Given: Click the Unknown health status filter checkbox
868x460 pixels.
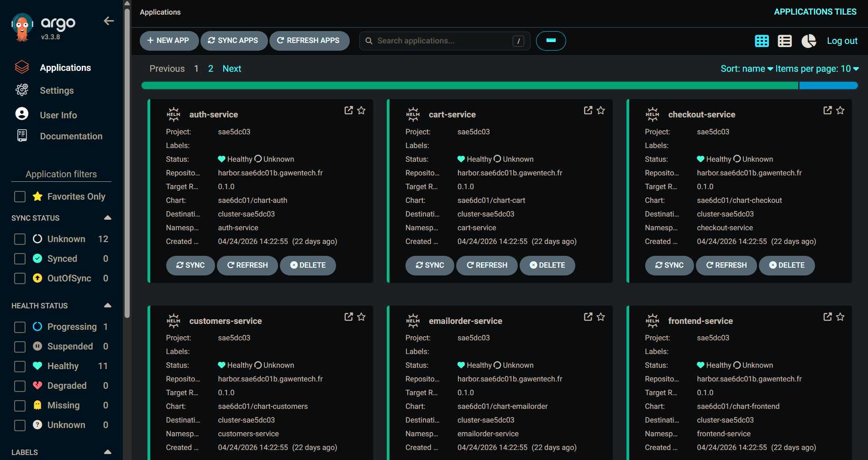Looking at the screenshot, I should (x=20, y=425).
